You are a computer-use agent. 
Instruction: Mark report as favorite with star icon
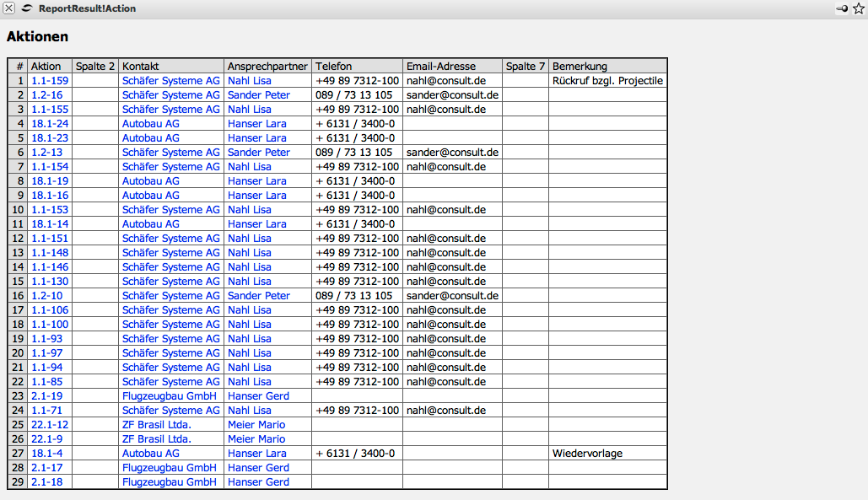pyautogui.click(x=859, y=8)
